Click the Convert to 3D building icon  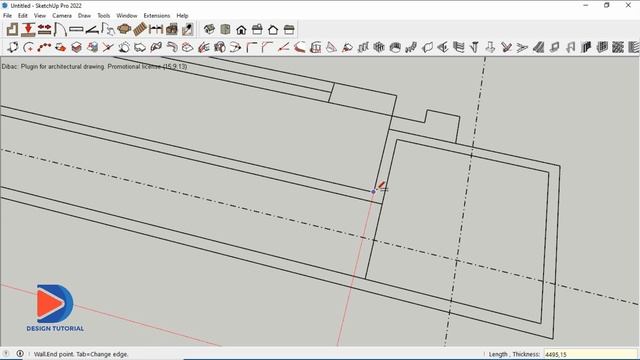point(171,29)
